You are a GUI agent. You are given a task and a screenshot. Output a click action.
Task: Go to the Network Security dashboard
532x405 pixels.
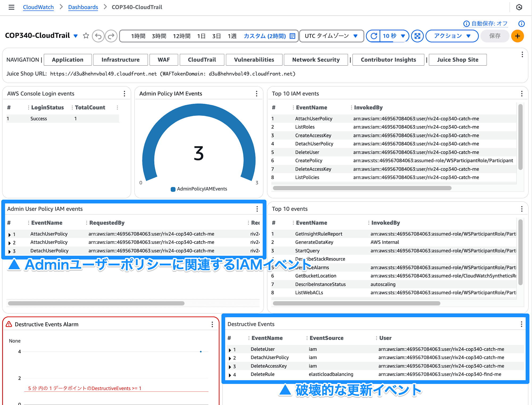pyautogui.click(x=316, y=60)
